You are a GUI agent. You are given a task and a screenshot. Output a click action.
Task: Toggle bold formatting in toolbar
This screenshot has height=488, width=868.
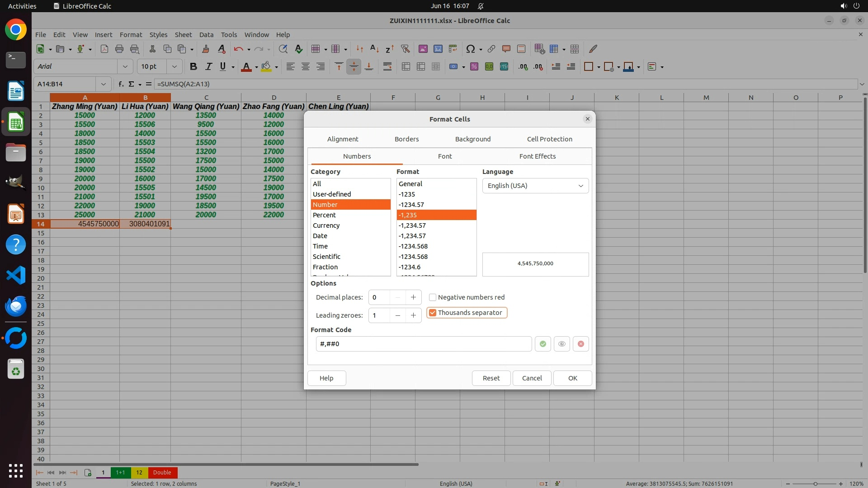pos(193,66)
